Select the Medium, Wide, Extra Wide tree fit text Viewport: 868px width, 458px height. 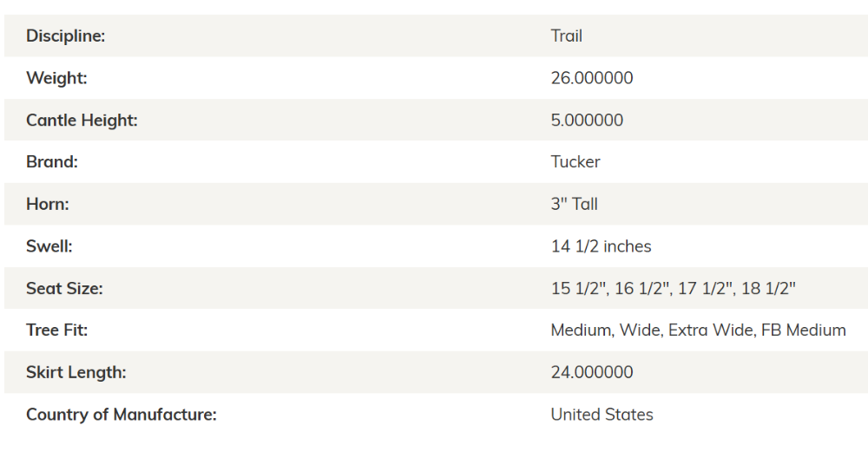point(654,330)
